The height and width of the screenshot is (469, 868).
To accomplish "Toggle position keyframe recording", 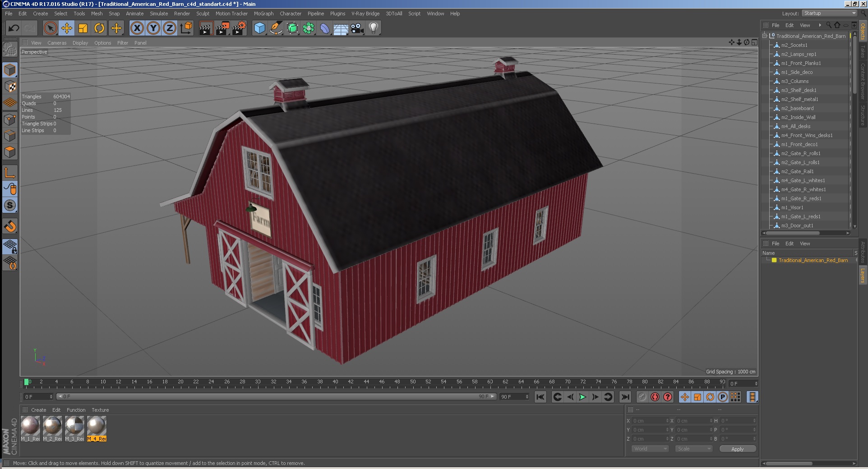I will (685, 397).
